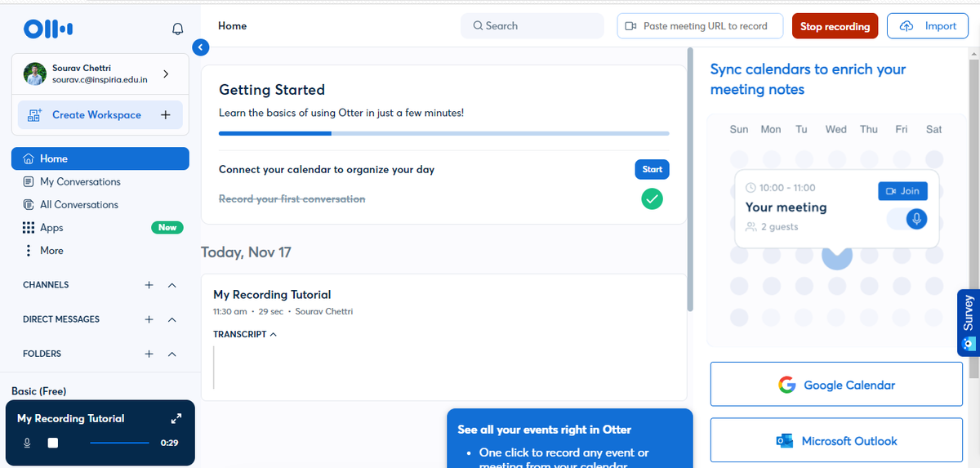Click the Your meeting title in the calendar preview
The height and width of the screenshot is (468, 980).
click(786, 207)
